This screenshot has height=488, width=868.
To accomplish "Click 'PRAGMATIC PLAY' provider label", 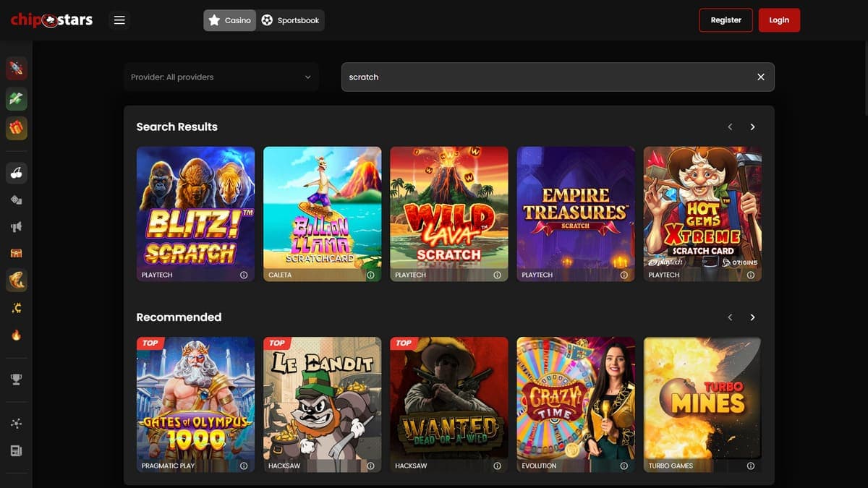I will [x=168, y=466].
